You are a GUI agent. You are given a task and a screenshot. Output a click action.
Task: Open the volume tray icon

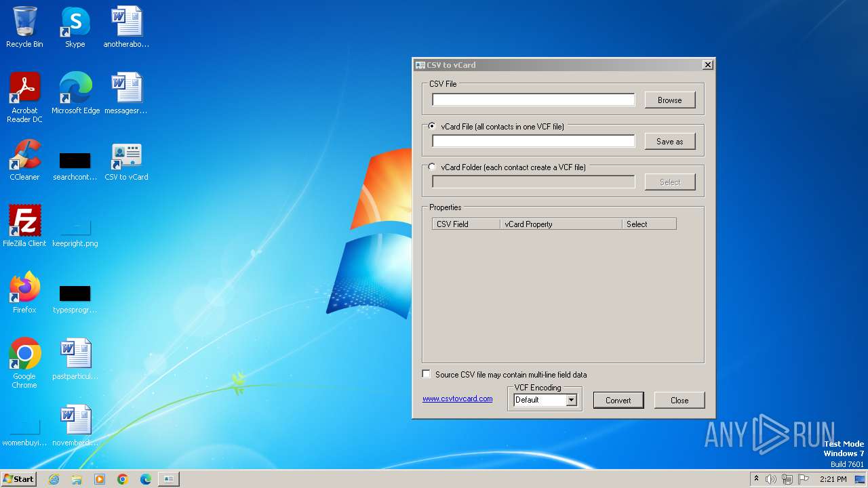click(x=771, y=479)
